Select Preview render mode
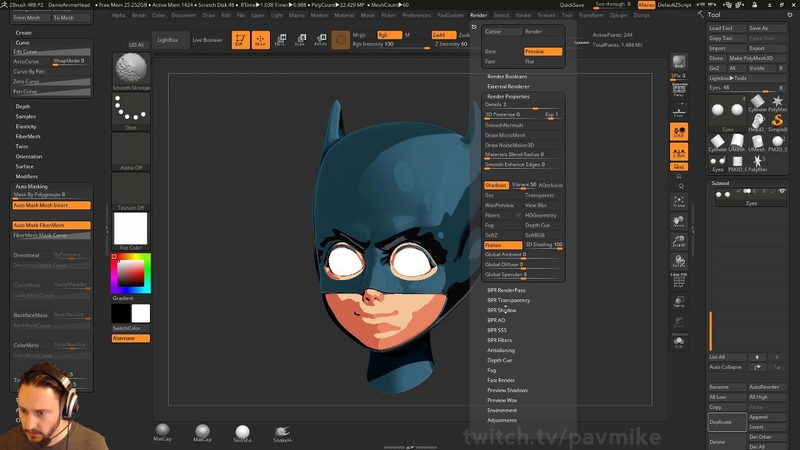The image size is (800, 450). pos(543,52)
